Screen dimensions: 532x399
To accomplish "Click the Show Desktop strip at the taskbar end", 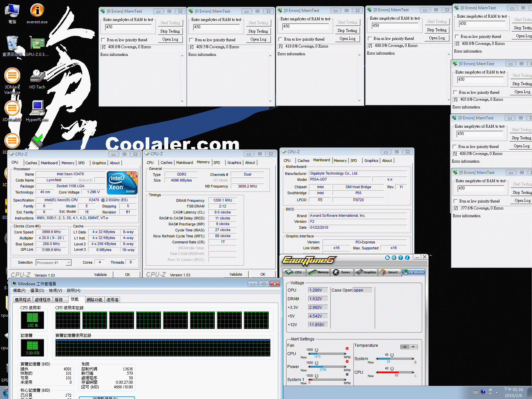I will 529,392.
